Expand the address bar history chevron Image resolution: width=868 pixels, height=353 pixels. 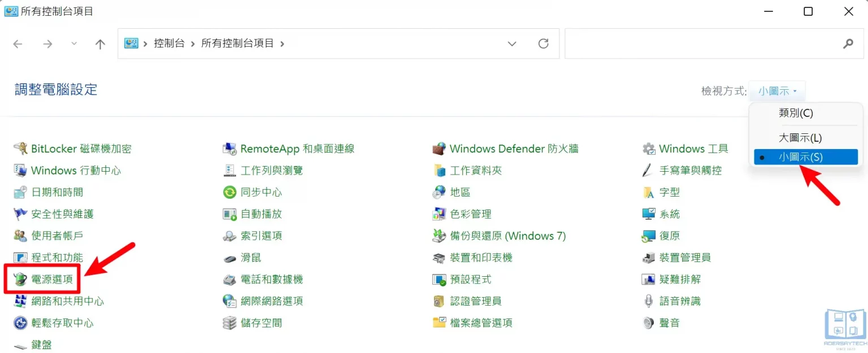point(512,43)
